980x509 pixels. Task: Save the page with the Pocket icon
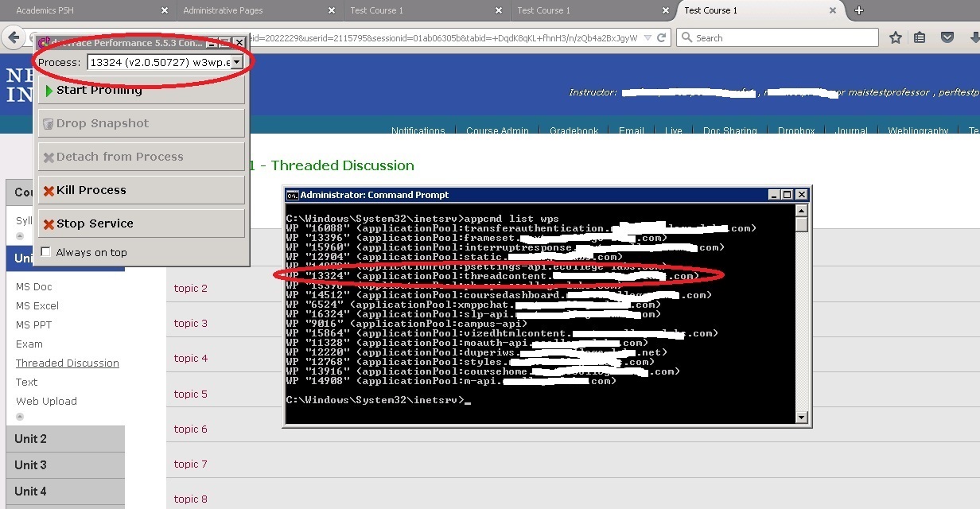coord(947,37)
